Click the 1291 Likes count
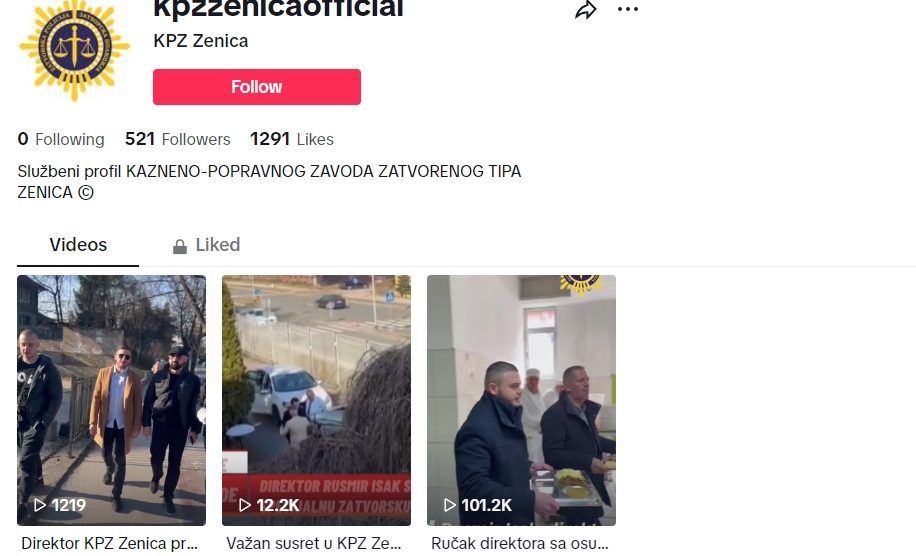This screenshot has height=556, width=916. click(292, 139)
